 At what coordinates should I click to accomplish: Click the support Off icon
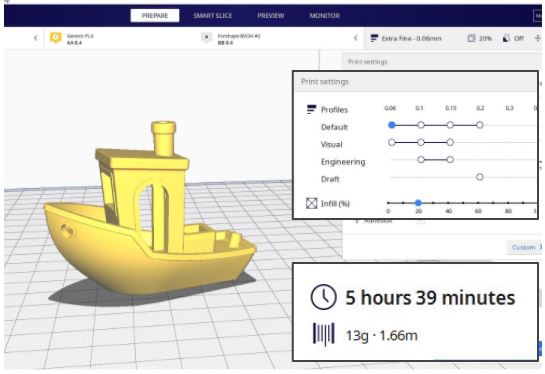coord(506,38)
